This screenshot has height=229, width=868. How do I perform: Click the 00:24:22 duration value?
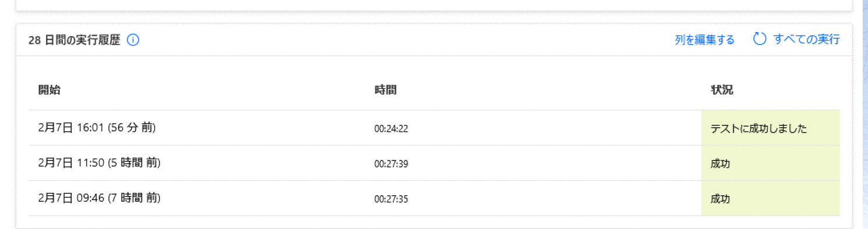click(391, 129)
